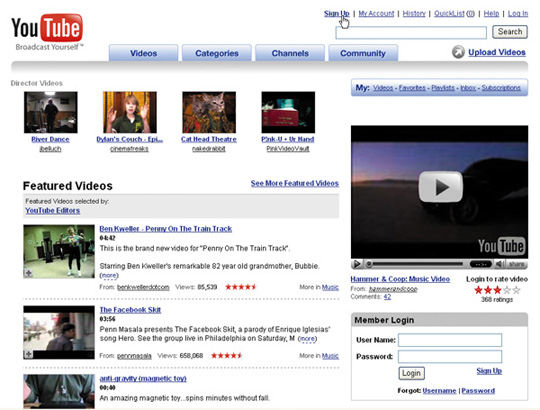Play the Hammer & Coop video with the large play button
Image resolution: width=540 pixels, height=410 pixels.
[x=440, y=187]
